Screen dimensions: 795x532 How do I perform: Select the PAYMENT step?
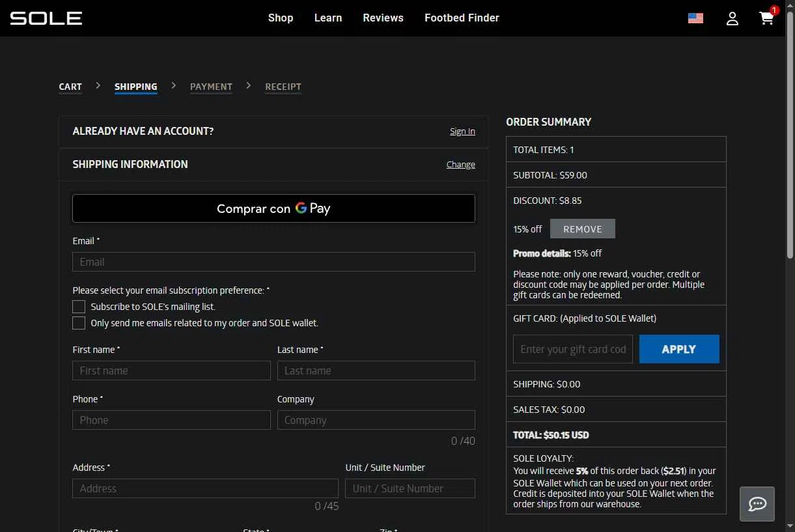(211, 87)
